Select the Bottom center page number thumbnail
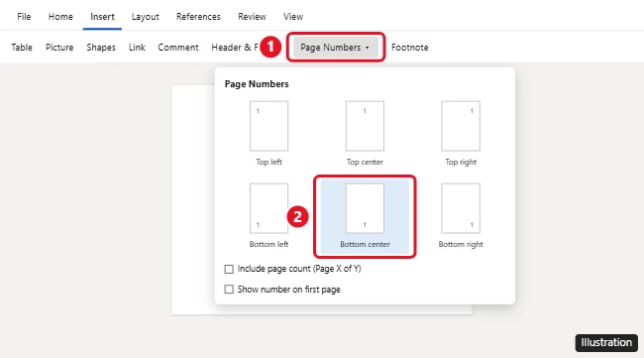Screen dimensions: 644x358 365,208
